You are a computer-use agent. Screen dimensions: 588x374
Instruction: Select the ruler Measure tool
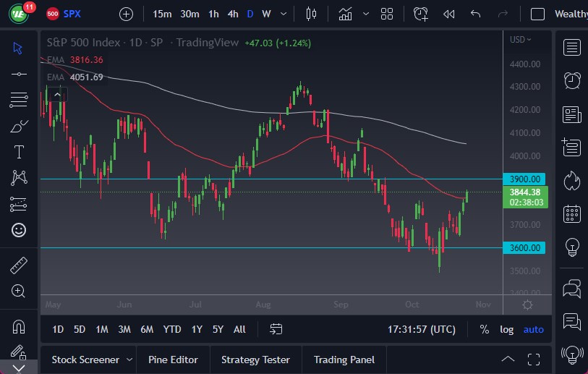tap(19, 265)
